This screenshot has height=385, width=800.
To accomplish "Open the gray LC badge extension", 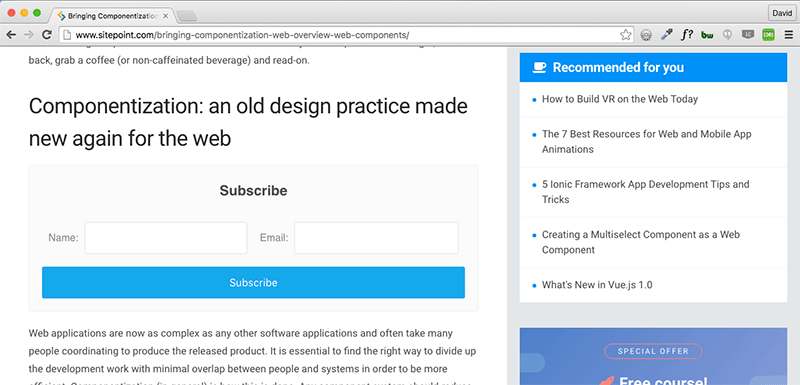I will pyautogui.click(x=748, y=35).
